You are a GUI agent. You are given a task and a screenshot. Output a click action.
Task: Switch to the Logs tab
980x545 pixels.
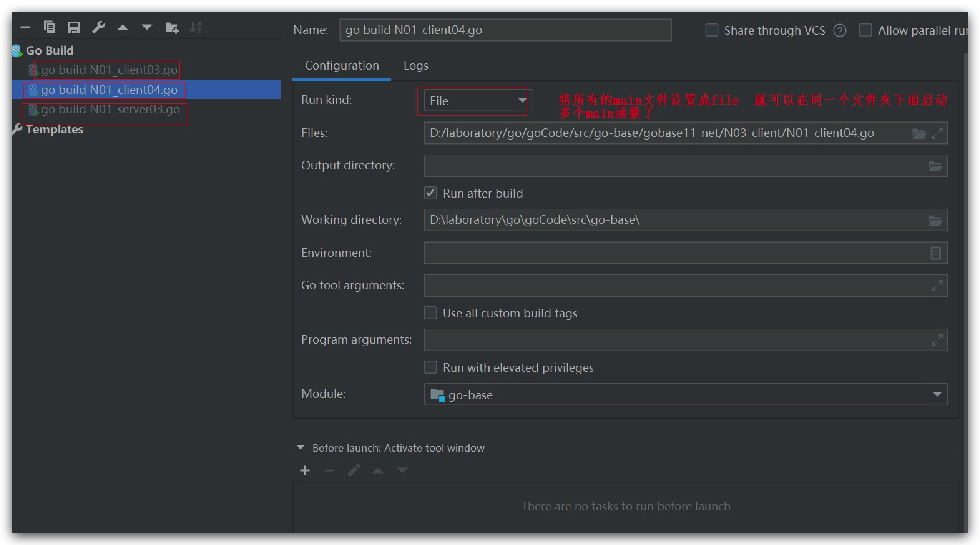[x=415, y=66]
